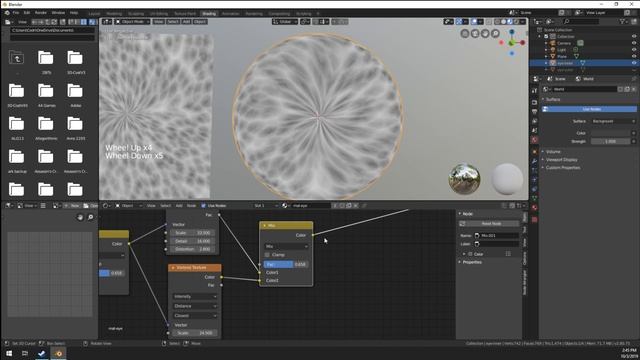Click the Blender logo in the top menu
Screen dimensions: 640x360
(x=7, y=13)
